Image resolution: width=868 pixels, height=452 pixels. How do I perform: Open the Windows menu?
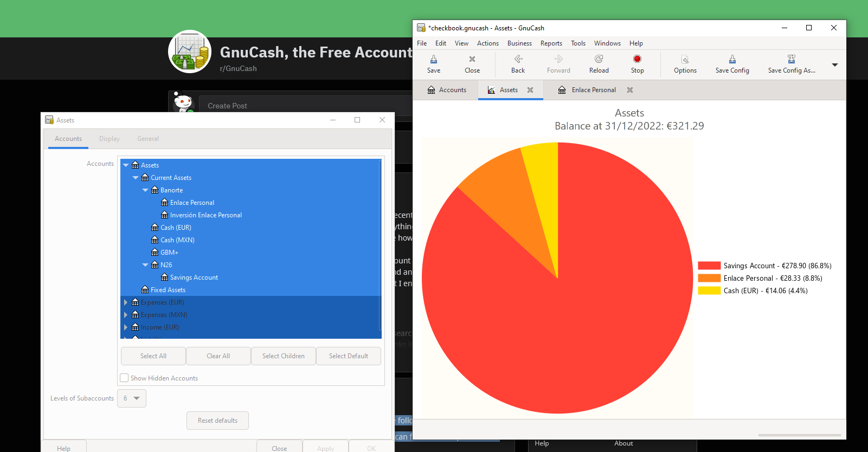[607, 43]
